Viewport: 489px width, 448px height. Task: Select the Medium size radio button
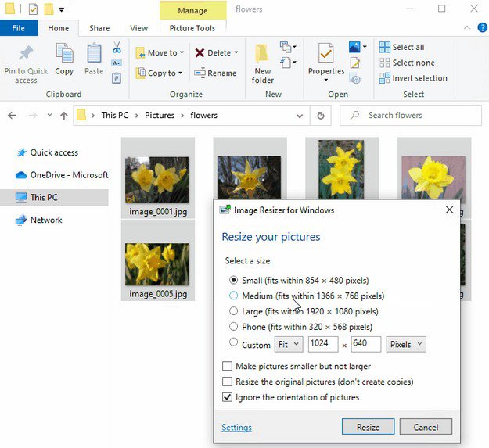click(233, 296)
